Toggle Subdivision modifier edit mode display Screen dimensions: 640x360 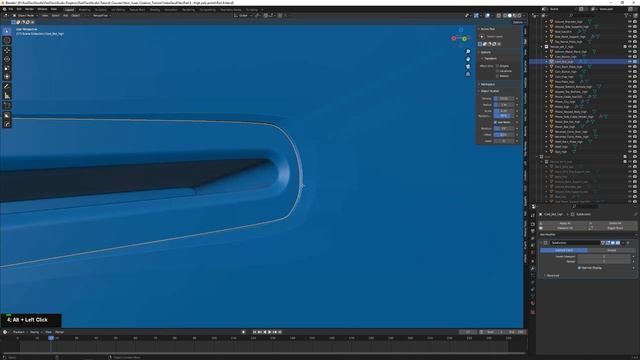pyautogui.click(x=608, y=243)
